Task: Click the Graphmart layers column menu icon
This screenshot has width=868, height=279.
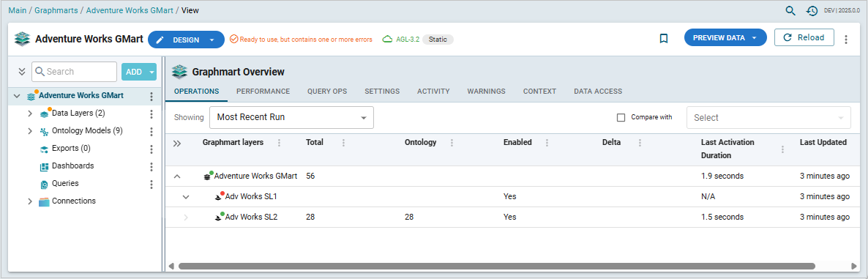Action: 279,143
